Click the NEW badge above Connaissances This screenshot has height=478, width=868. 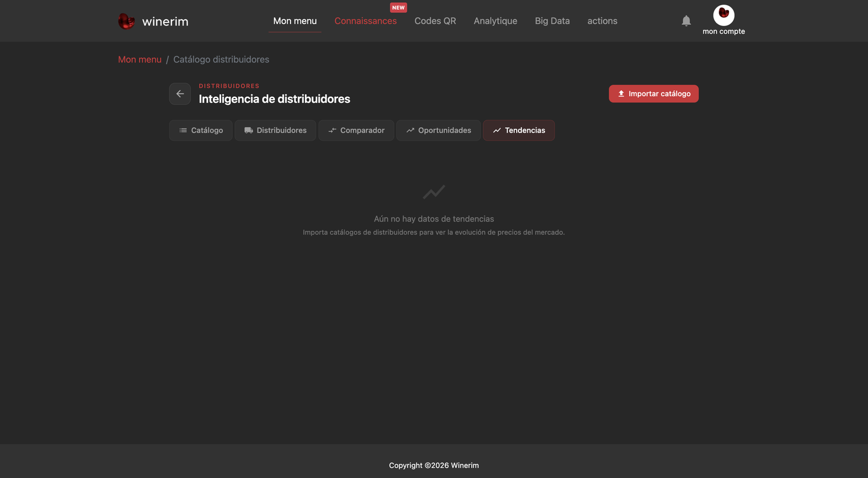(398, 8)
